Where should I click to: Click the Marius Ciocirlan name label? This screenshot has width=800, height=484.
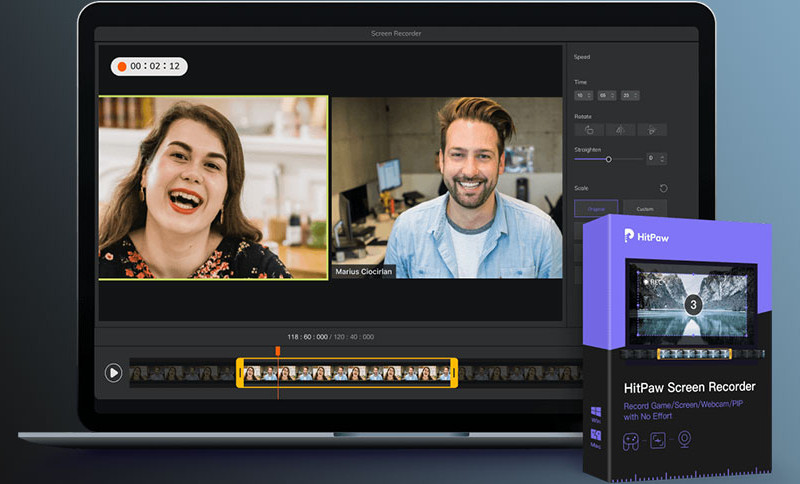[364, 271]
